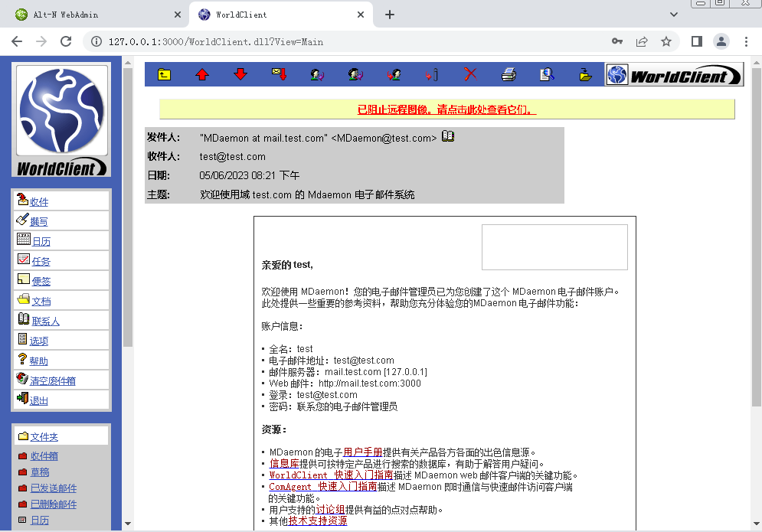Reload the current page

pos(66,42)
